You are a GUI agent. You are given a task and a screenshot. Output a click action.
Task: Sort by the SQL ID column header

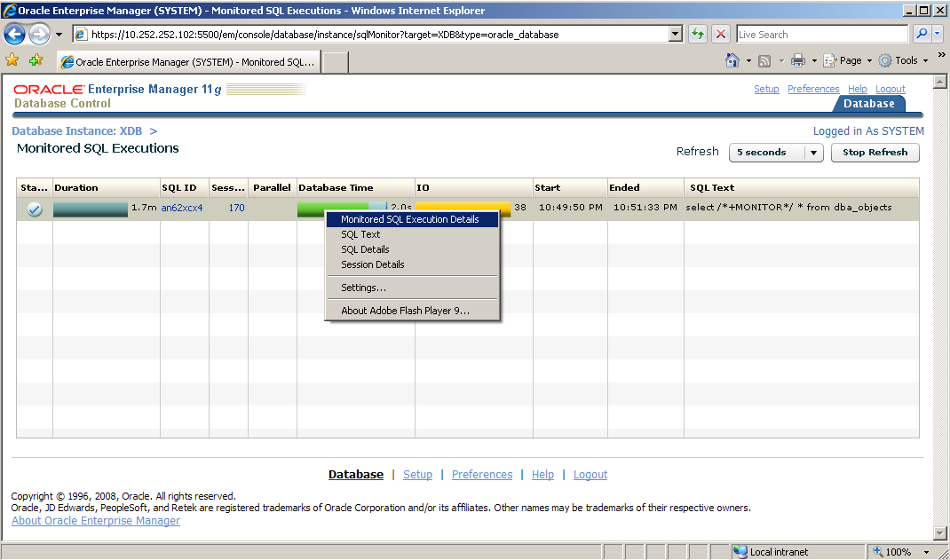click(x=184, y=187)
